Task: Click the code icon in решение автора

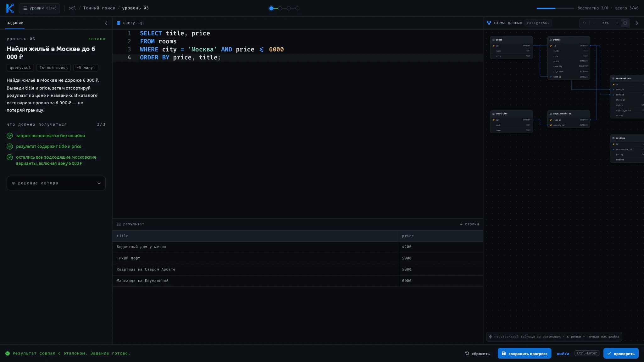Action: (x=14, y=183)
